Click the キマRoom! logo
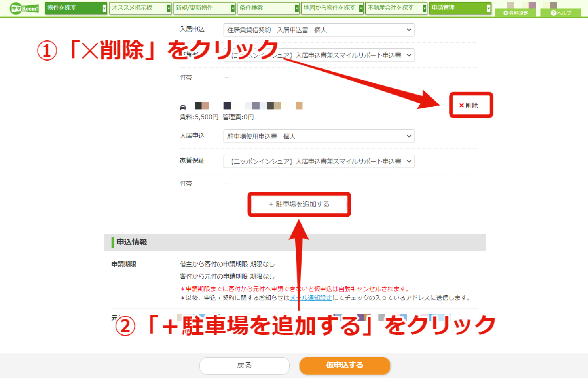Screen dimensions: 588x378 point(25,8)
